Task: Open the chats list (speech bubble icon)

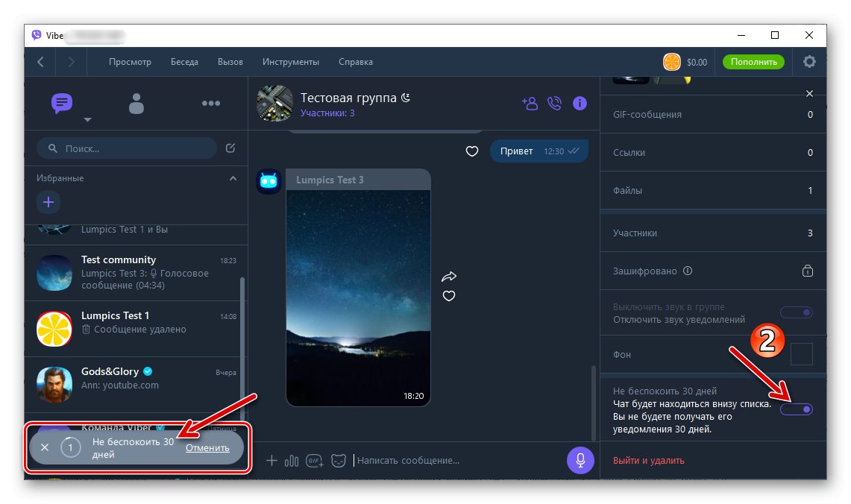Action: tap(61, 103)
